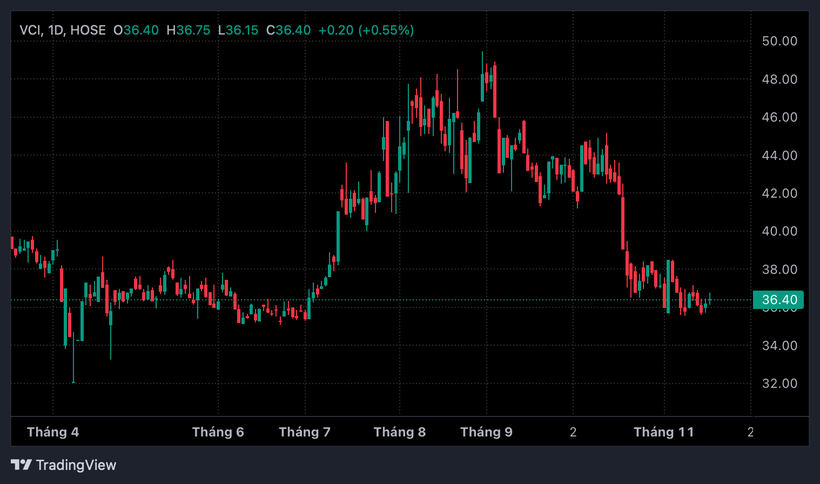Viewport: 820px width, 484px height.
Task: Click the Tháng 6 time axis label
Action: pos(218,432)
